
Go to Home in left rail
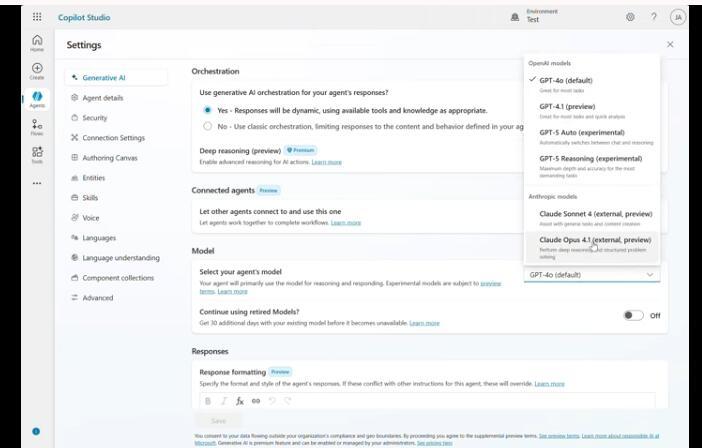tap(37, 43)
